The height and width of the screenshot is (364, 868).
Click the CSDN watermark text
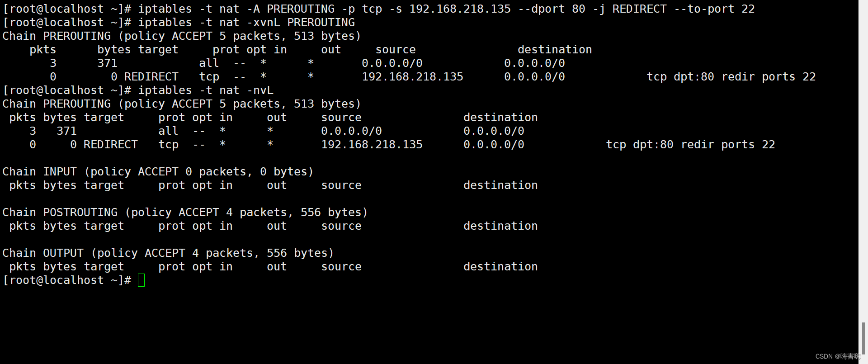[837, 356]
